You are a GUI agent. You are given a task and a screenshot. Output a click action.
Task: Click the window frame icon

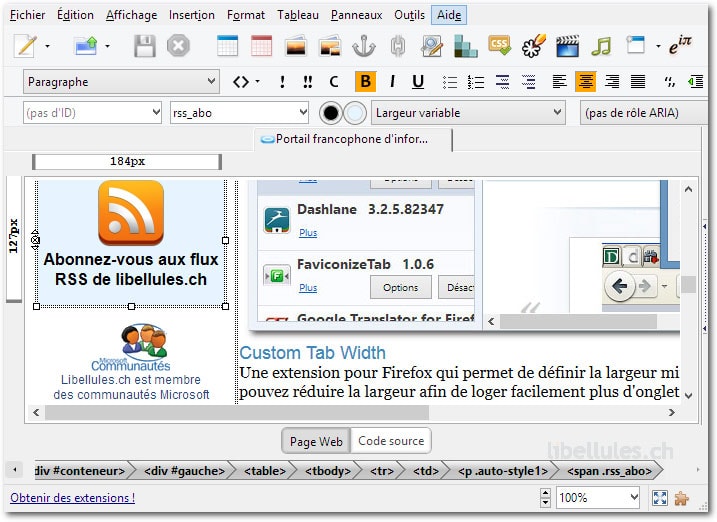(x=636, y=45)
